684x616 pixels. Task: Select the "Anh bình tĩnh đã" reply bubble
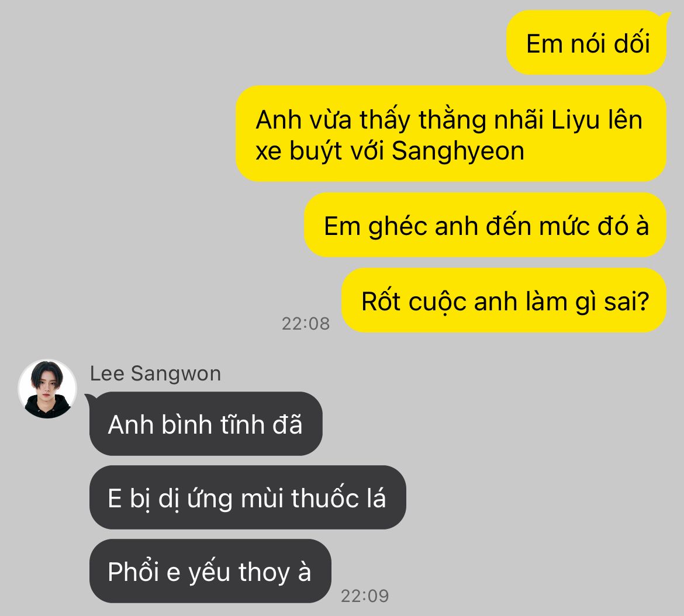206,424
